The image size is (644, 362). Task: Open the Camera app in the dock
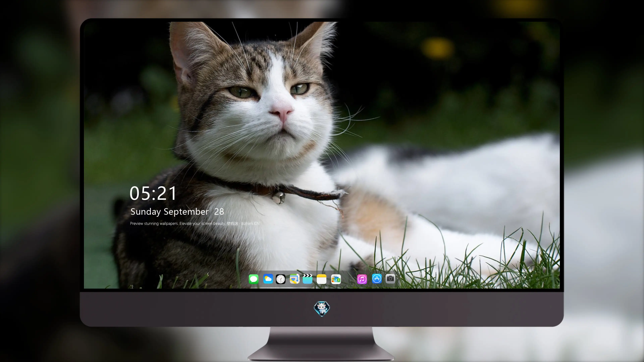click(390, 279)
